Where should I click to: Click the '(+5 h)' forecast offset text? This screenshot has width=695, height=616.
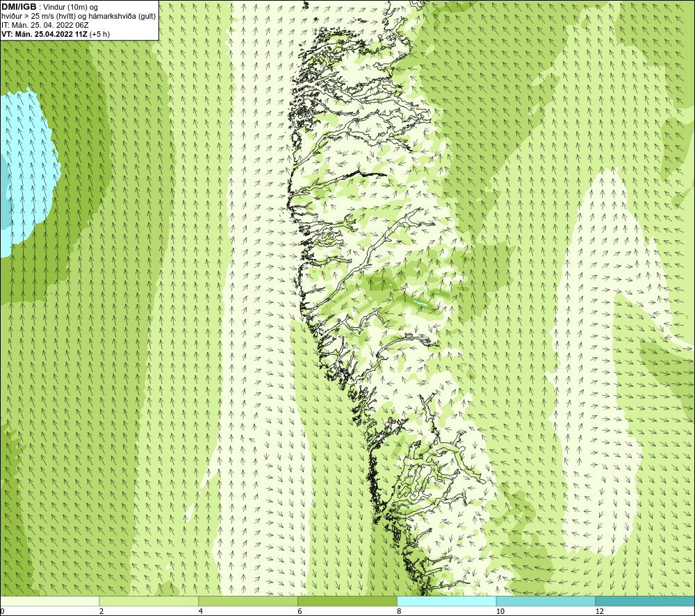99,34
